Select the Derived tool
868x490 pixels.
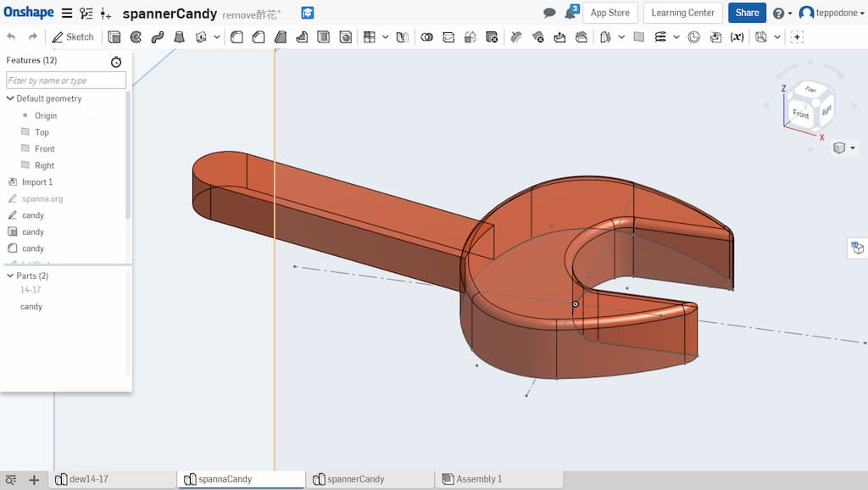[x=715, y=37]
